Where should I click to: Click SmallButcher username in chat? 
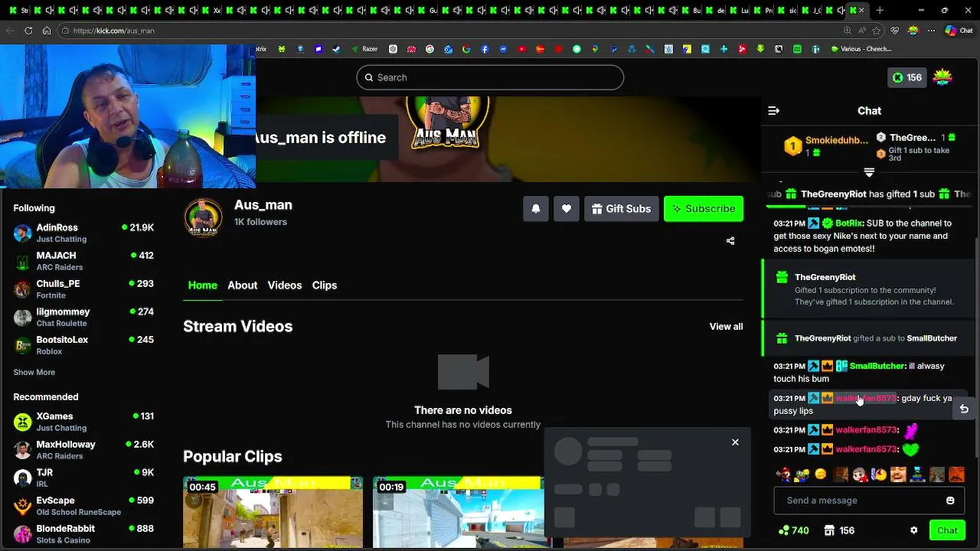point(877,366)
